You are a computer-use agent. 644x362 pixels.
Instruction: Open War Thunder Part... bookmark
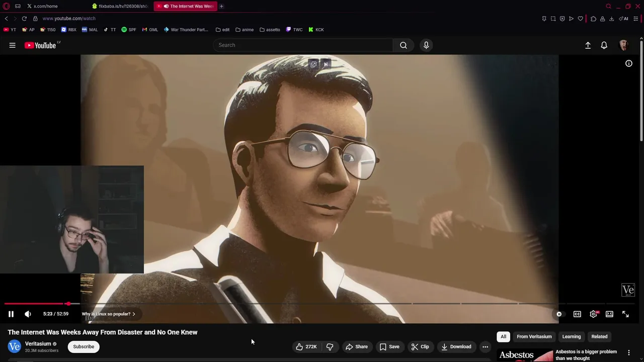(186, 30)
